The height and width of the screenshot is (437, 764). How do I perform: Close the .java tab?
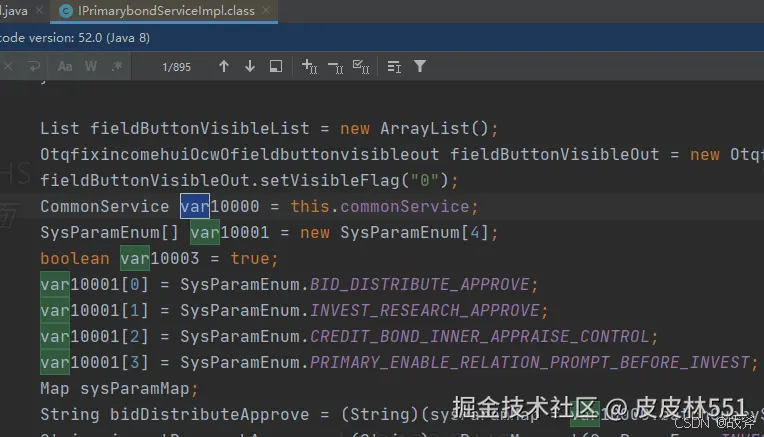click(x=38, y=11)
